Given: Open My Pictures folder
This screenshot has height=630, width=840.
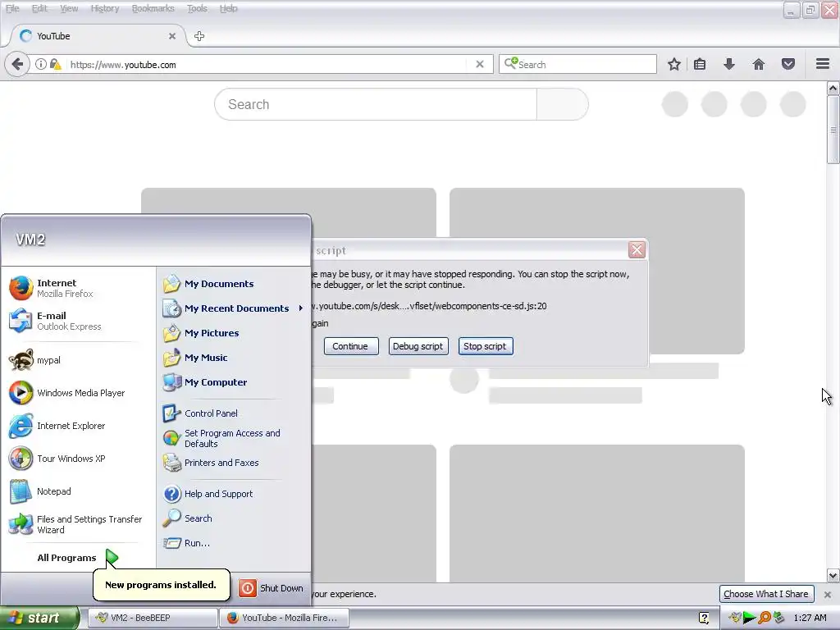Looking at the screenshot, I should tap(201, 333).
